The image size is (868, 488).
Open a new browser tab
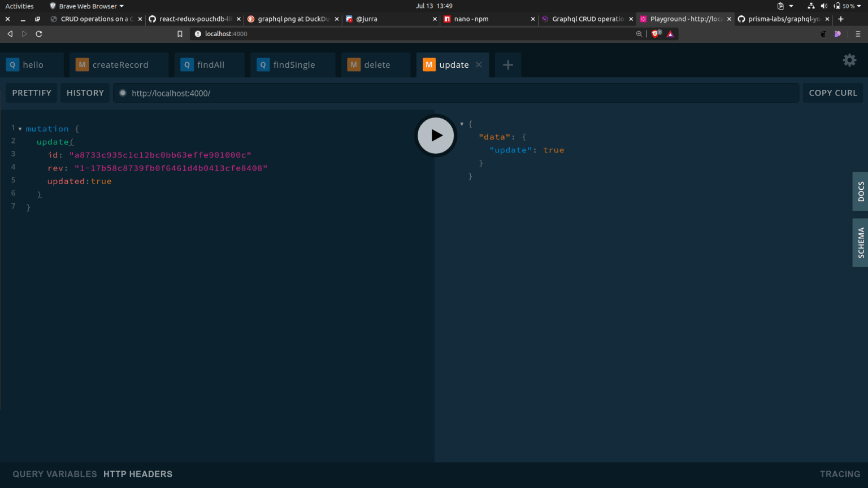pyautogui.click(x=841, y=19)
